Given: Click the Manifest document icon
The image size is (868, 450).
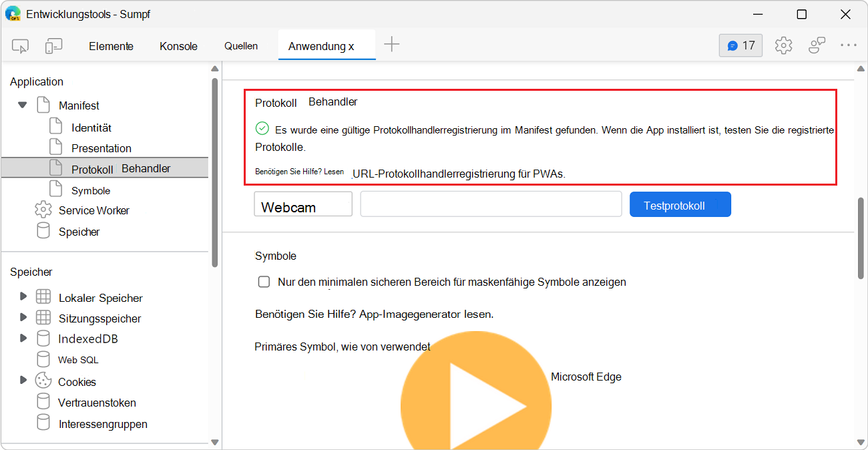Looking at the screenshot, I should point(43,105).
